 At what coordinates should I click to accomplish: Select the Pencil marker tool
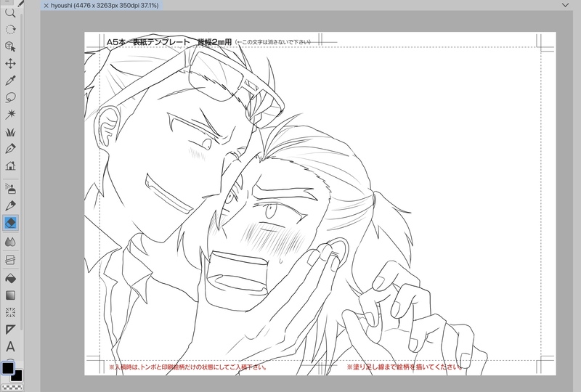click(x=10, y=205)
